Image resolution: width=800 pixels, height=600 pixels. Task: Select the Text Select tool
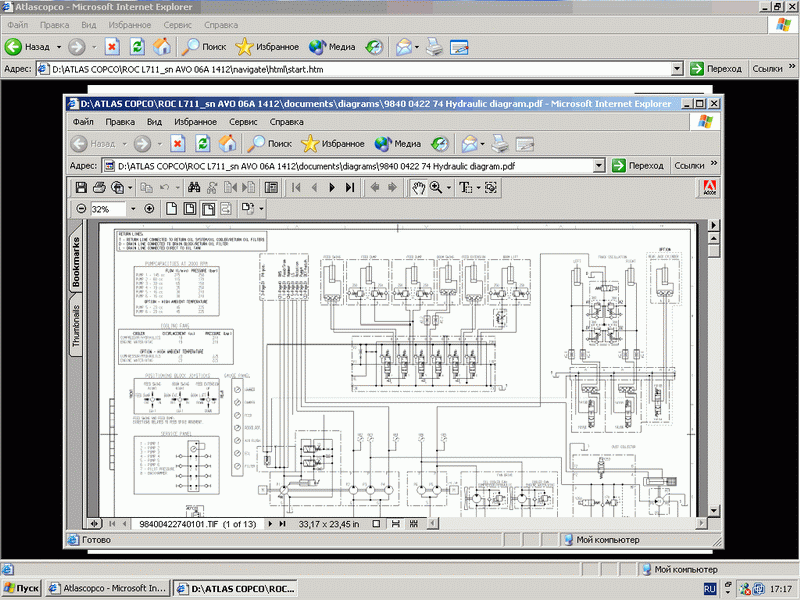(x=465, y=187)
